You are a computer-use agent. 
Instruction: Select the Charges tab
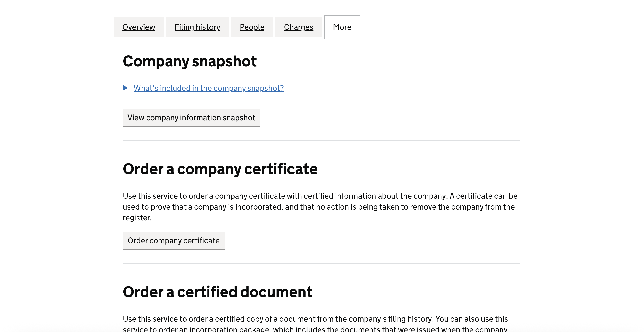[298, 27]
